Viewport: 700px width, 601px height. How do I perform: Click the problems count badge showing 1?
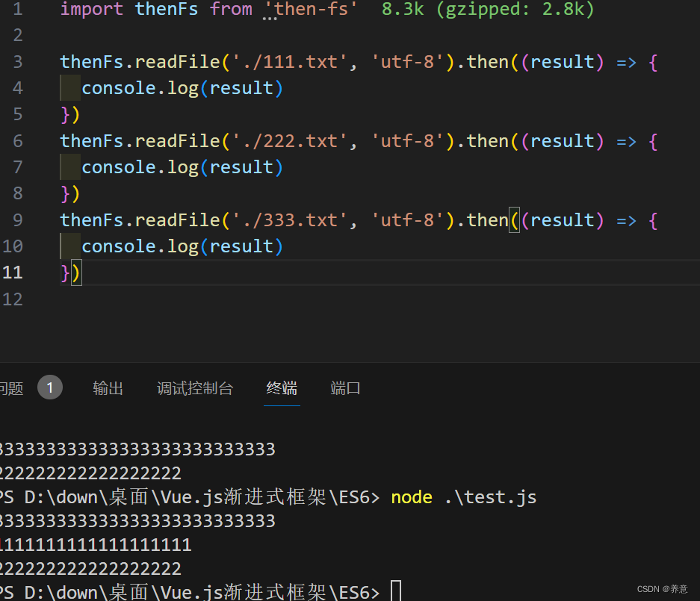(50, 387)
